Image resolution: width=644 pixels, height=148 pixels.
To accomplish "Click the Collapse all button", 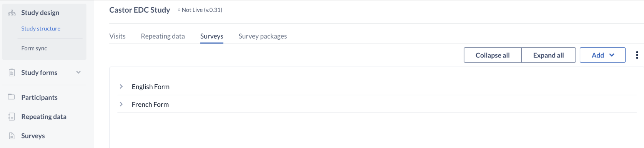I will click(x=493, y=55).
